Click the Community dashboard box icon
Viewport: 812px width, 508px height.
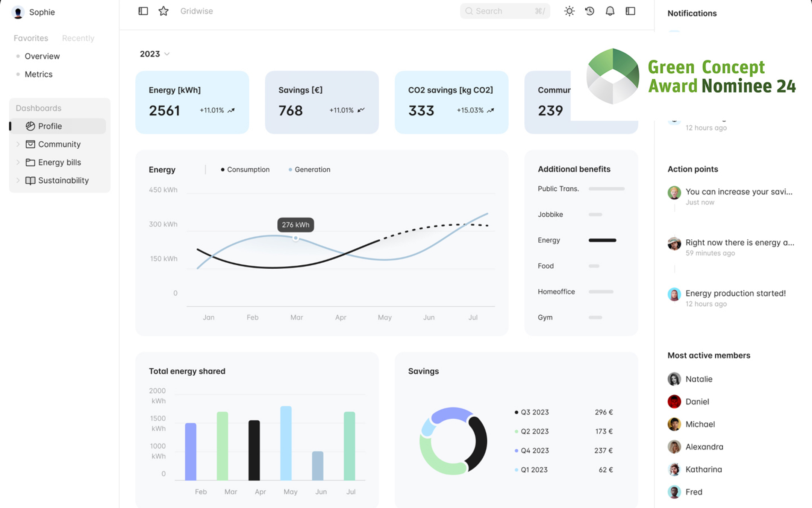pos(30,144)
